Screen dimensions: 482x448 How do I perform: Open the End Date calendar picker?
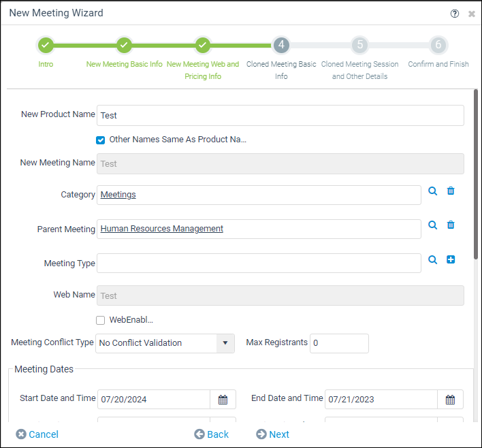[450, 400]
